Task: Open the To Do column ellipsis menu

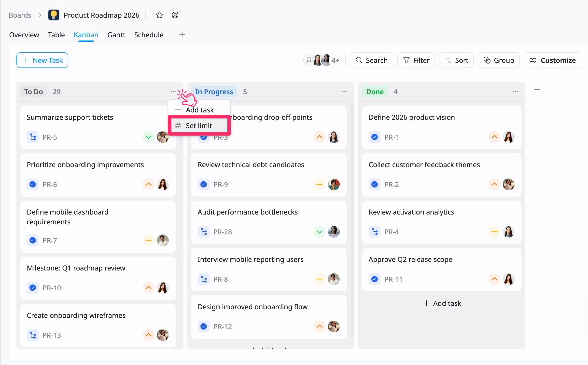Action: [173, 92]
